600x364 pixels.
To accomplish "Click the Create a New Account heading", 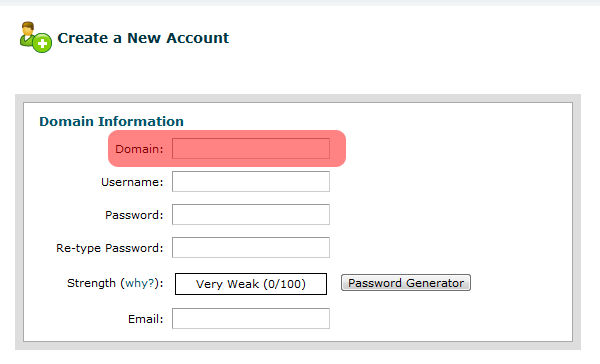I will pyautogui.click(x=143, y=38).
